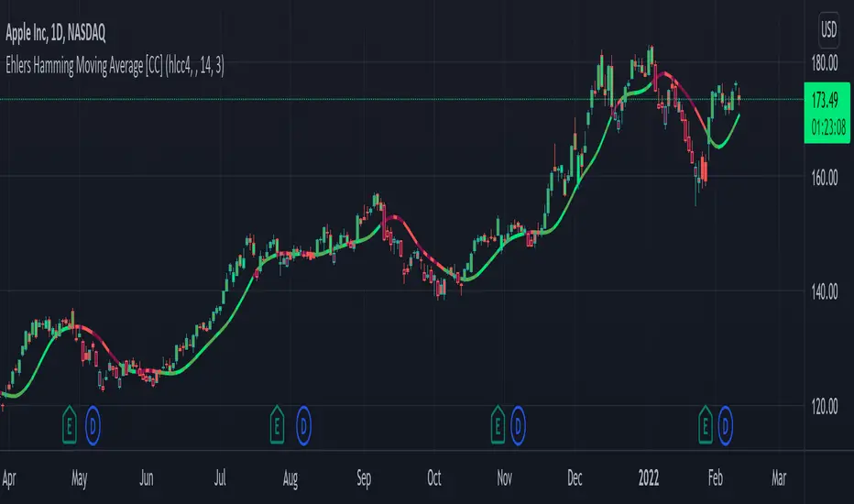Click the 173.49 current price label
Screen dimensions: 854x504
pos(825,100)
